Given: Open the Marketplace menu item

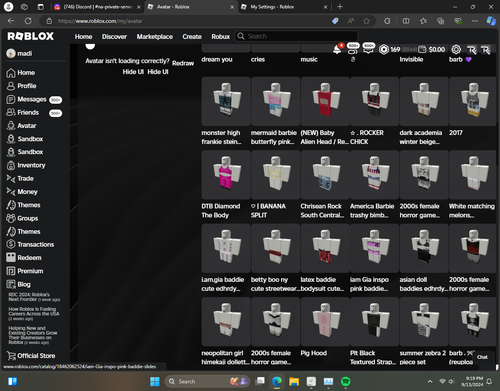Looking at the screenshot, I should coord(155,36).
